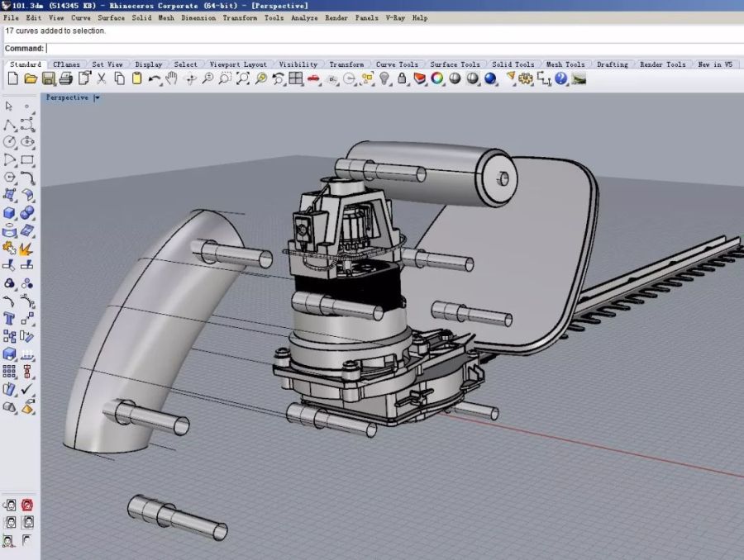Click the Explode tool icon
744x560 pixels.
point(27,248)
